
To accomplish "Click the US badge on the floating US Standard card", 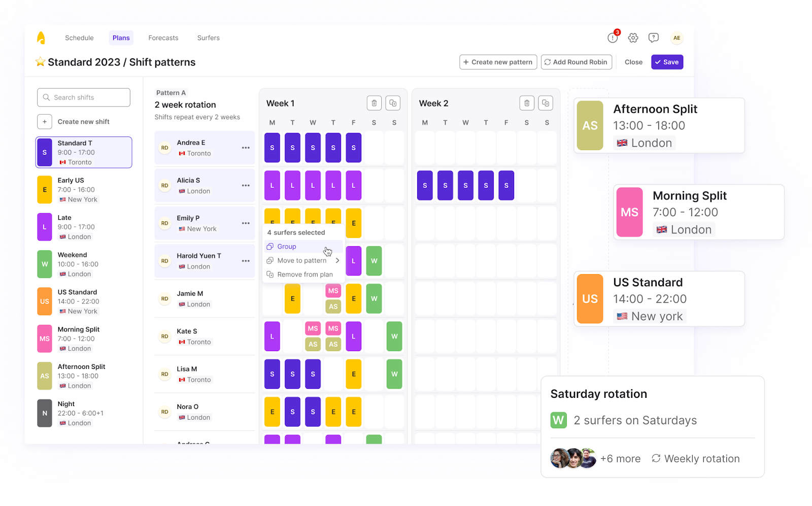I will click(590, 299).
